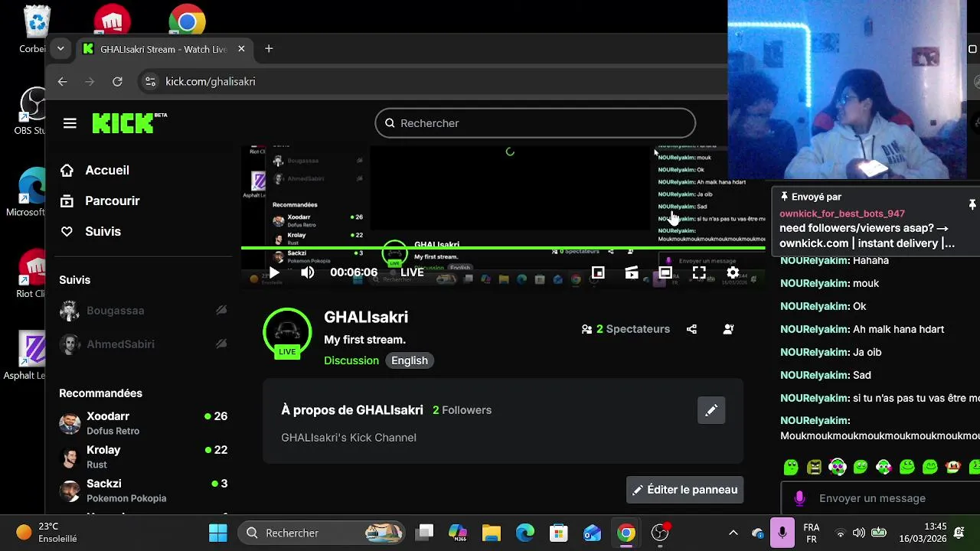
Task: Open recommended channel Krolay
Action: tap(143, 457)
